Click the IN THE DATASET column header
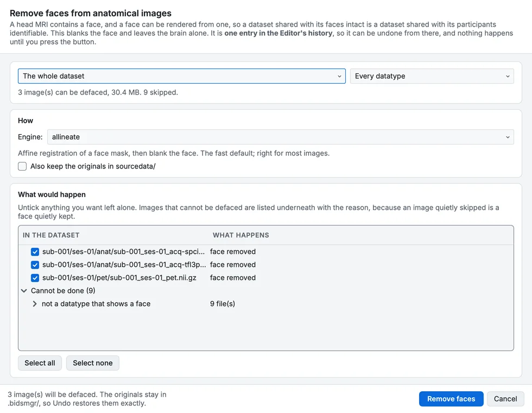 51,235
